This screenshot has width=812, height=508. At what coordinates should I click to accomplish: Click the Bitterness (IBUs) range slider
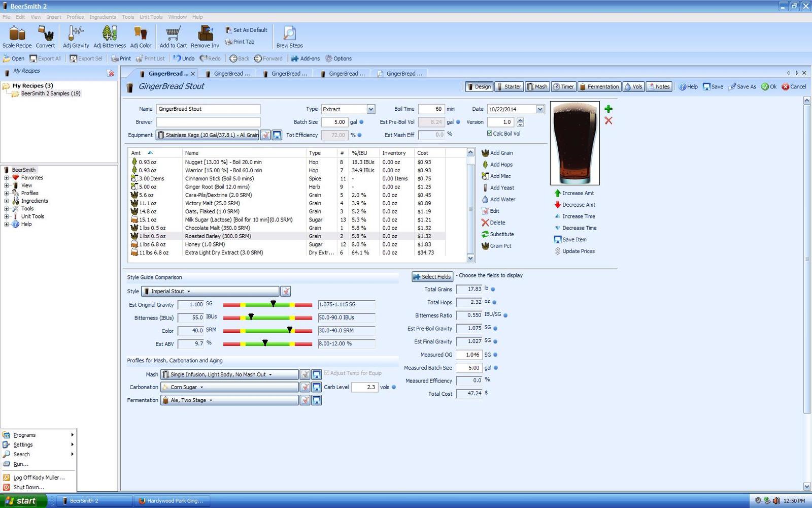[x=267, y=317]
